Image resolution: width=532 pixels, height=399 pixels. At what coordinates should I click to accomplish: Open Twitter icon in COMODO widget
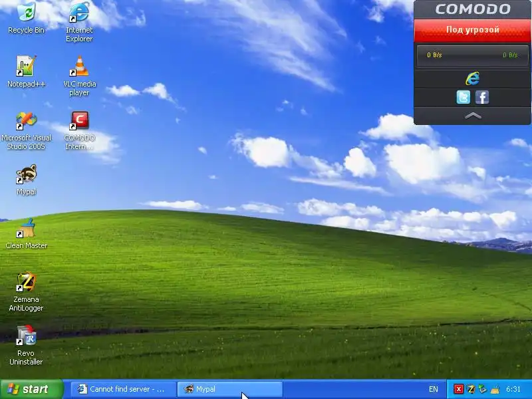point(463,97)
